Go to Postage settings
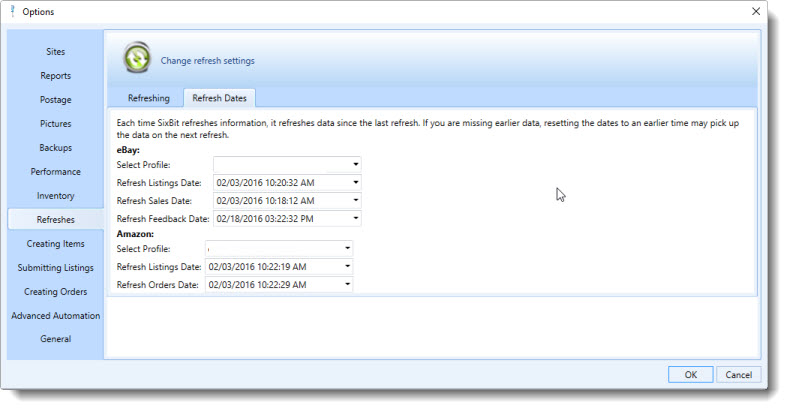Screen dimensions: 789x411 pos(55,100)
